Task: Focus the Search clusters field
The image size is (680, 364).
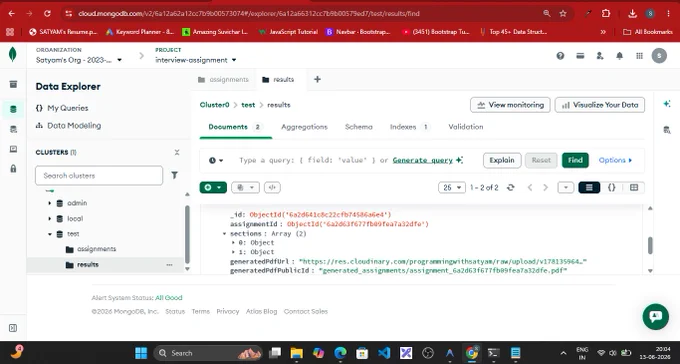Action: pyautogui.click(x=99, y=176)
